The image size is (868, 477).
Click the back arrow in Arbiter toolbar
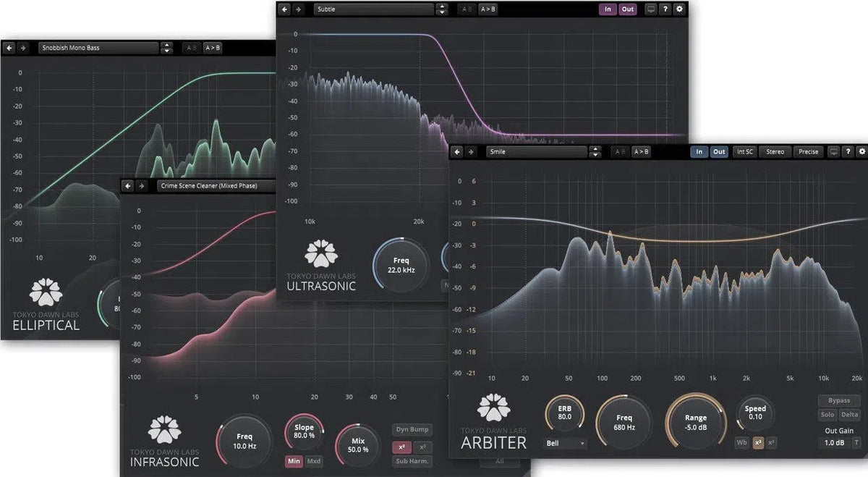click(456, 152)
